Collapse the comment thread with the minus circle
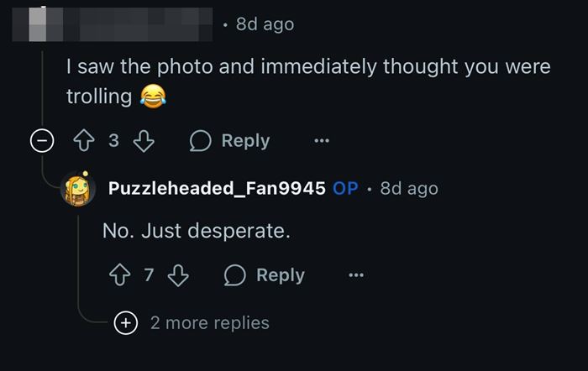Viewport: 588px width, 371px height. (x=42, y=140)
